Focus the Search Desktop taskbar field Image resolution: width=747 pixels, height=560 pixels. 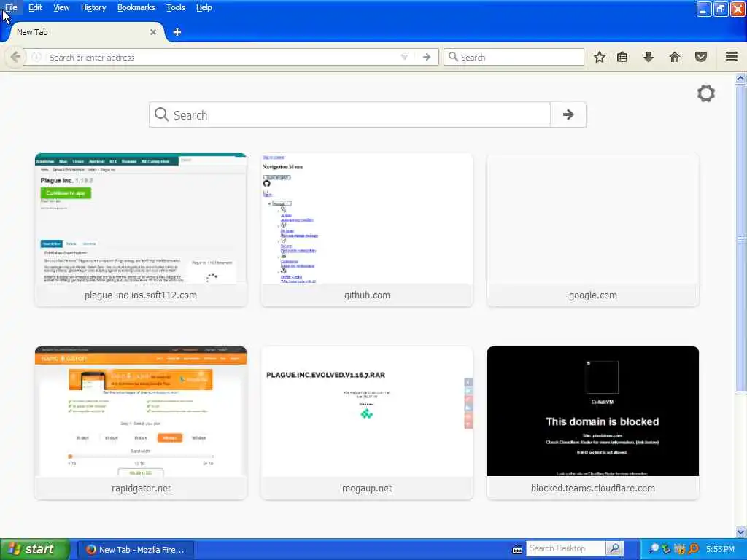click(566, 548)
